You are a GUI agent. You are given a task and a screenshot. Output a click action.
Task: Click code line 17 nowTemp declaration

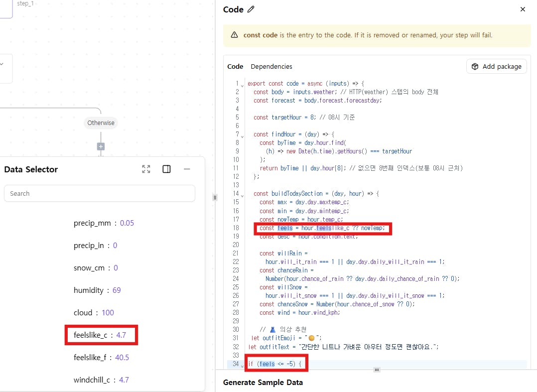(301, 220)
